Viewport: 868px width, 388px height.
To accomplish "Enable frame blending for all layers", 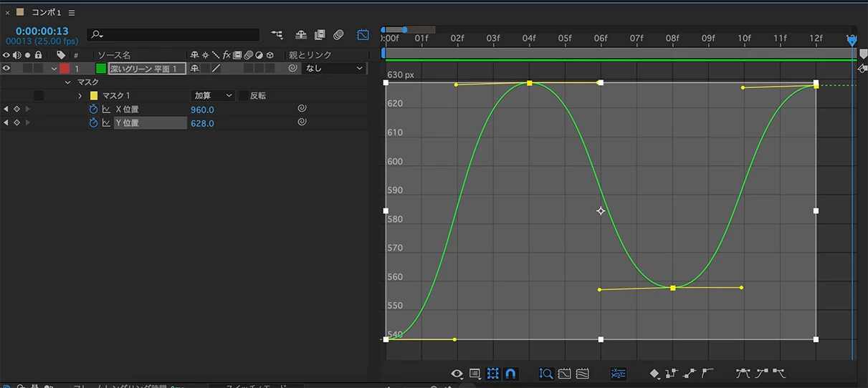I will pos(320,34).
